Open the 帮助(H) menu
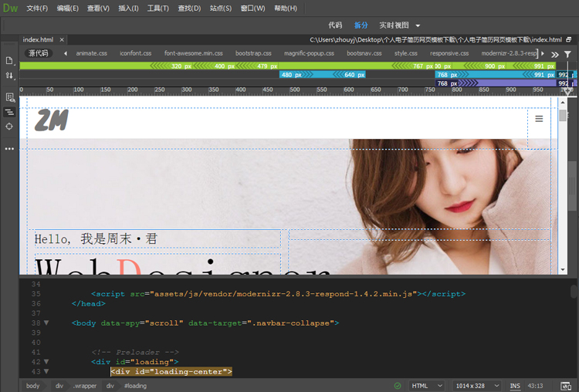 click(286, 8)
